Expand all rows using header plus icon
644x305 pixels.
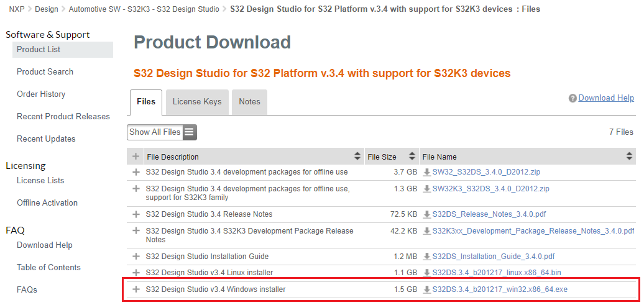point(136,157)
